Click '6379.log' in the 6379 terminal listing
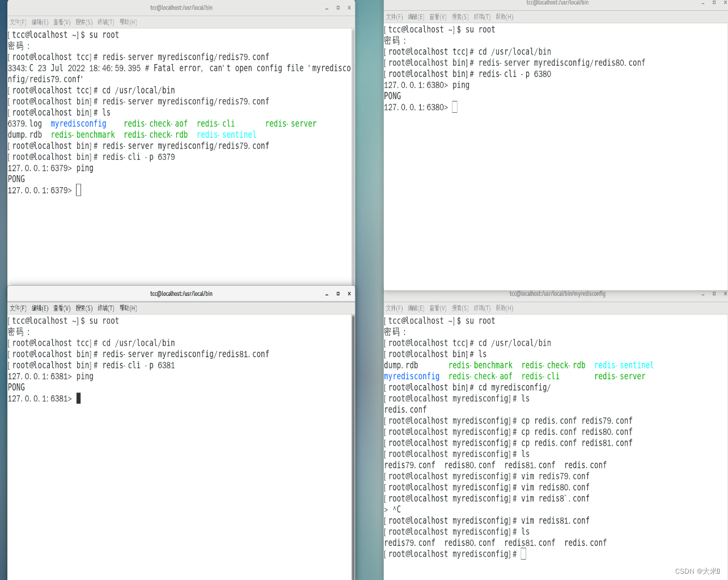 [x=25, y=124]
